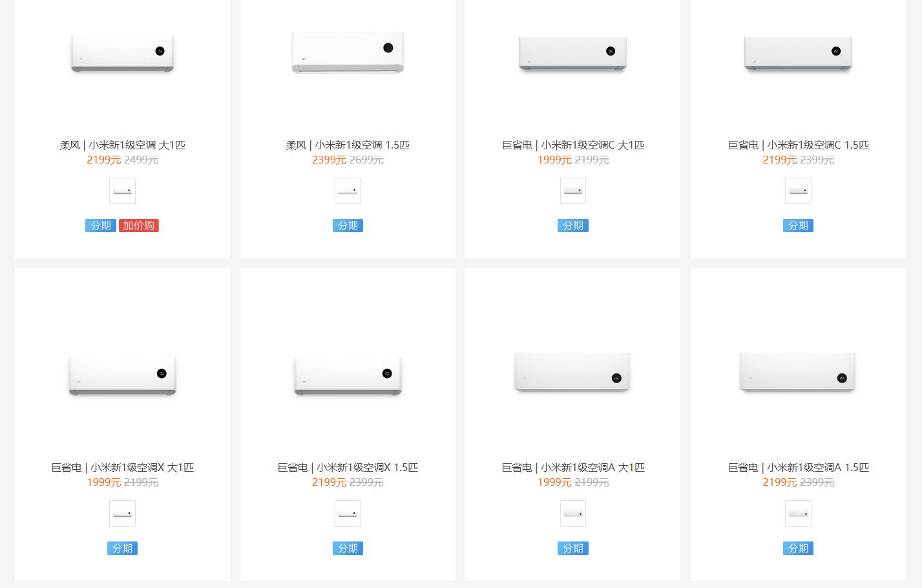922x588 pixels.
Task: Click 分期 badge under 空调X 1.5匹
Action: click(x=348, y=549)
